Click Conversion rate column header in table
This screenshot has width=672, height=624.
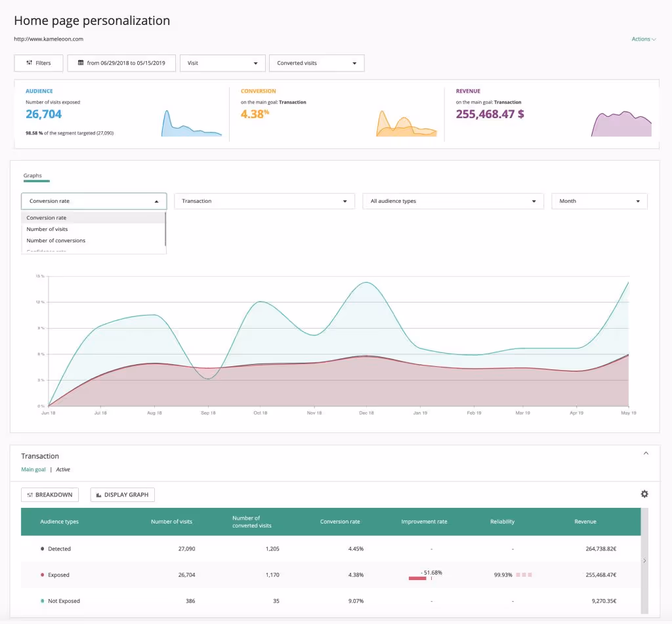[340, 522]
